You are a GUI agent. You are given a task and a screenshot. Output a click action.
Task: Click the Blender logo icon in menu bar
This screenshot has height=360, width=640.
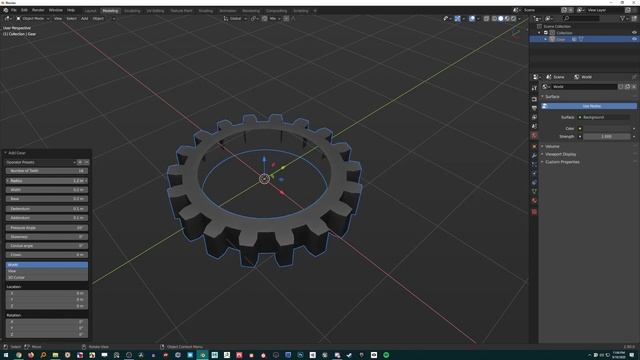coord(6,10)
